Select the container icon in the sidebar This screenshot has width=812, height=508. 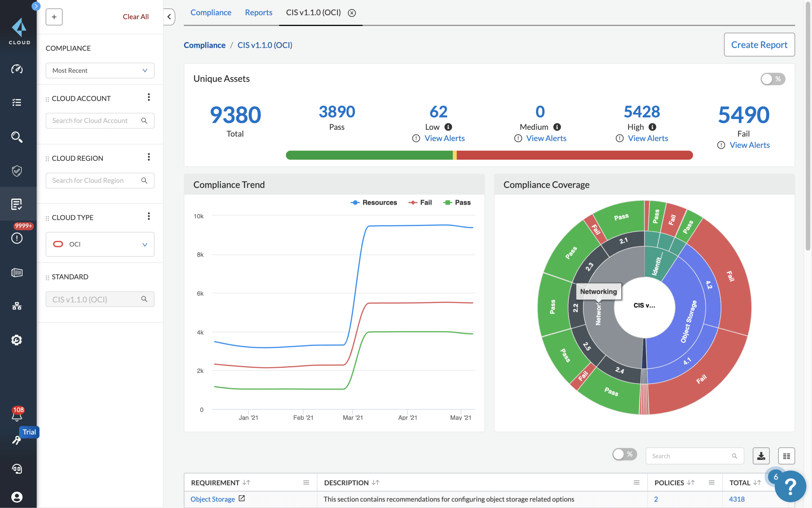(17, 273)
